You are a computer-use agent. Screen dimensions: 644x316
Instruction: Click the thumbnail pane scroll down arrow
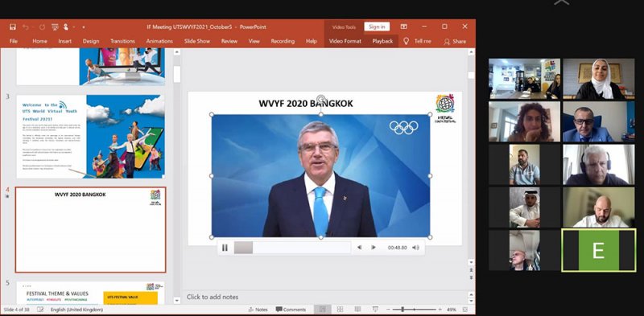point(177,301)
